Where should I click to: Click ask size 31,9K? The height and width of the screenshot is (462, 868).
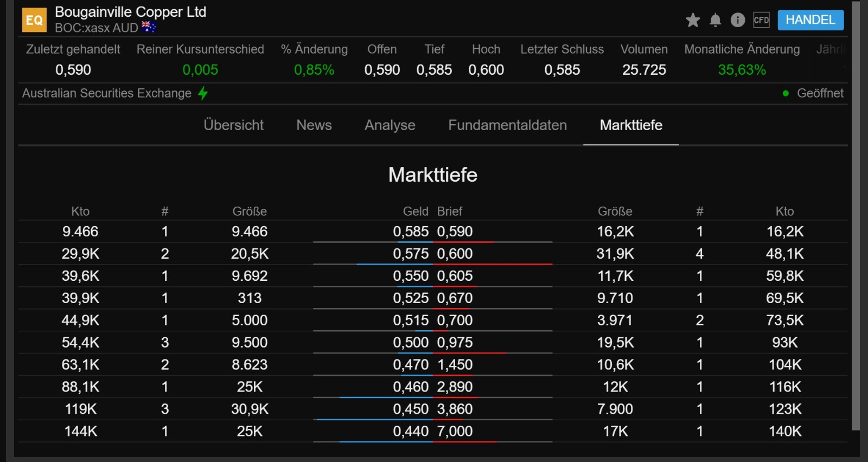tap(615, 254)
